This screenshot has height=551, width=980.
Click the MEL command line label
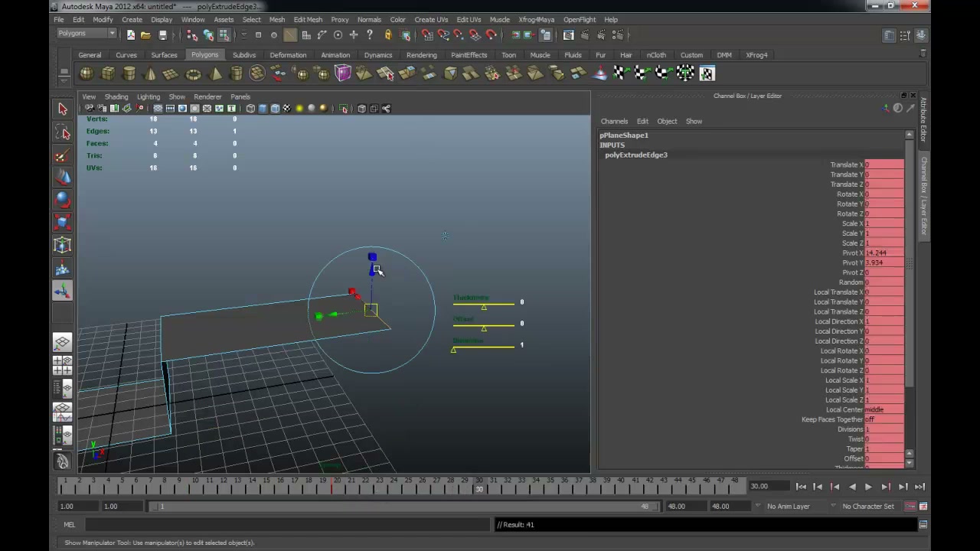[70, 525]
